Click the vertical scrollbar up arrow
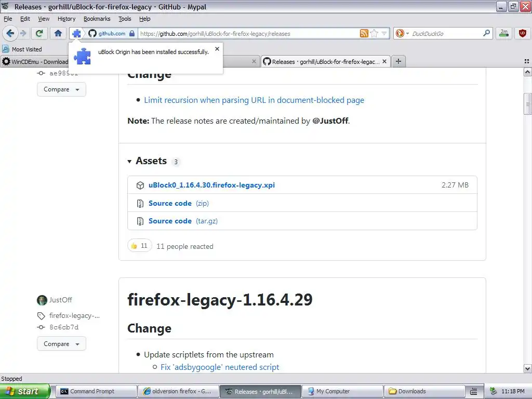Viewport: 532px width, 399px height. point(528,72)
